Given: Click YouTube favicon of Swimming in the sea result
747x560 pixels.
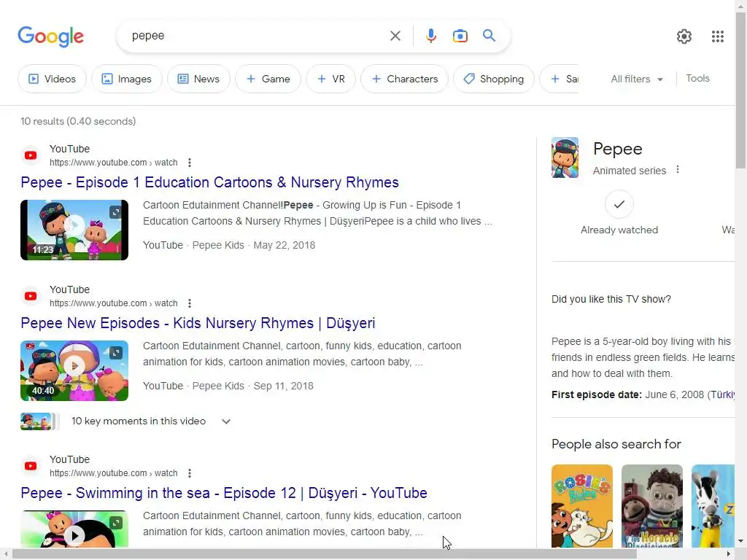Looking at the screenshot, I should tap(31, 466).
